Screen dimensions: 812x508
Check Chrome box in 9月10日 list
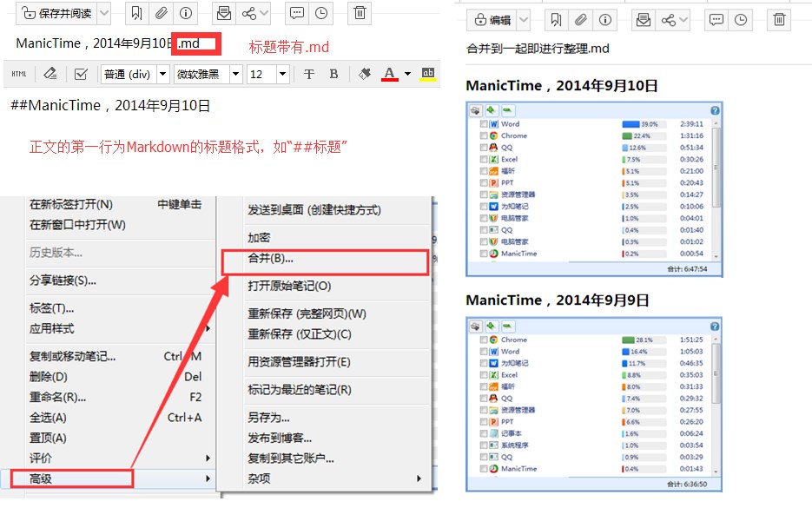click(x=483, y=135)
